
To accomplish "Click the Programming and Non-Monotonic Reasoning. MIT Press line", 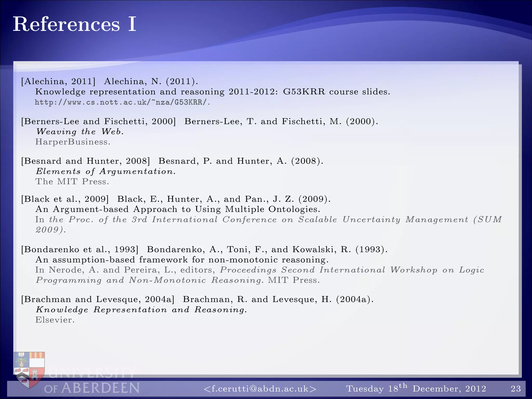I will (178, 280).
